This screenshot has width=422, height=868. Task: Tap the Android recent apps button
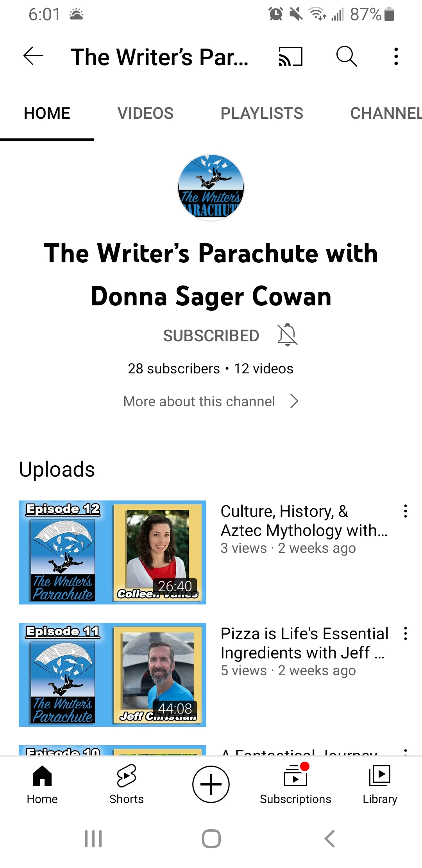[x=93, y=839]
